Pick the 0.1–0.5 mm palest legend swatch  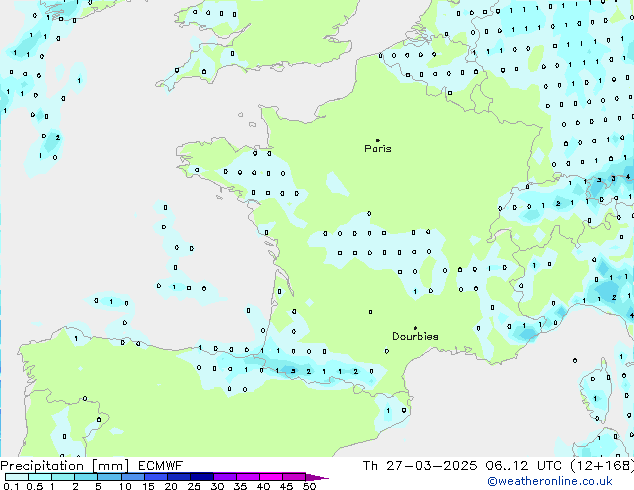(x=17, y=477)
